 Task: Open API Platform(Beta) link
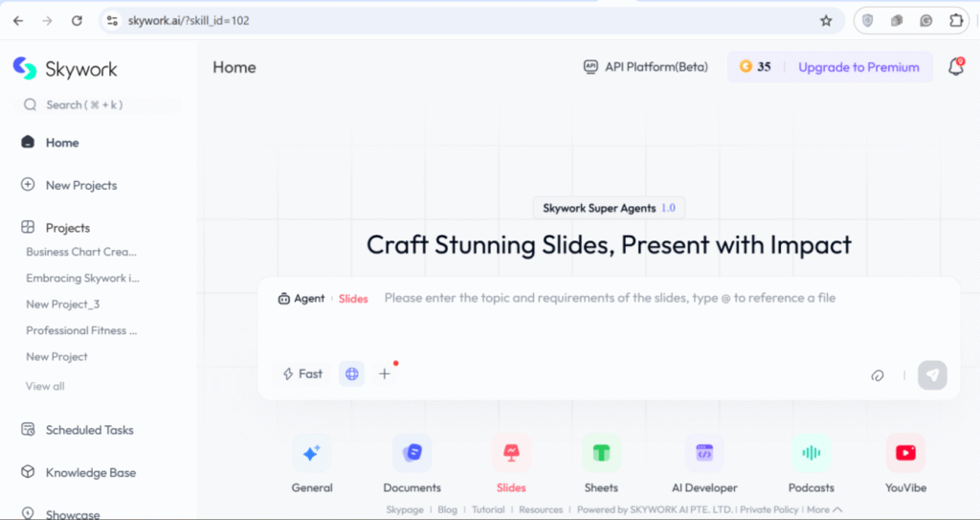[x=646, y=67]
